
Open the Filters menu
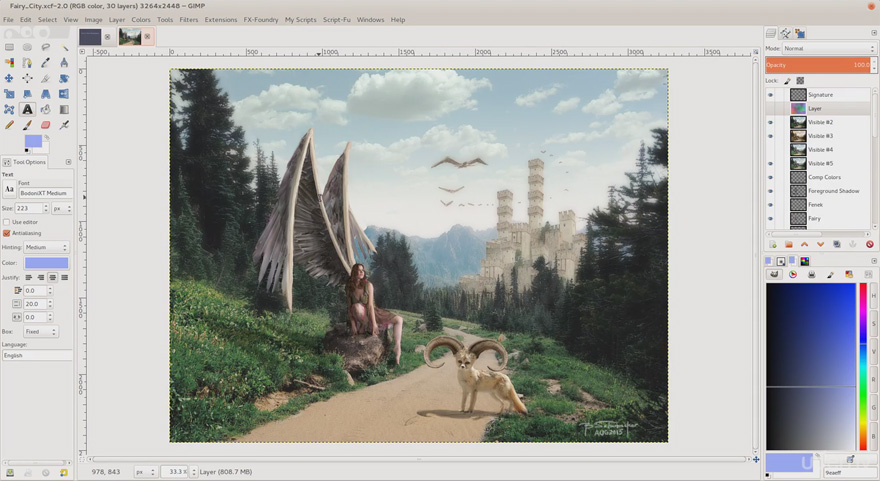click(x=189, y=20)
